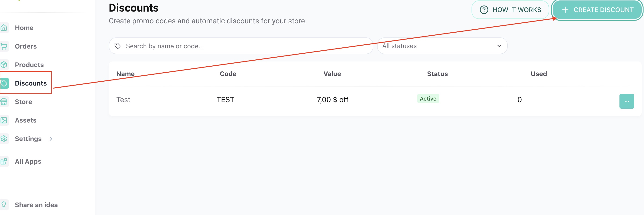644x215 pixels.
Task: Click the Orders cart icon
Action: click(x=4, y=46)
